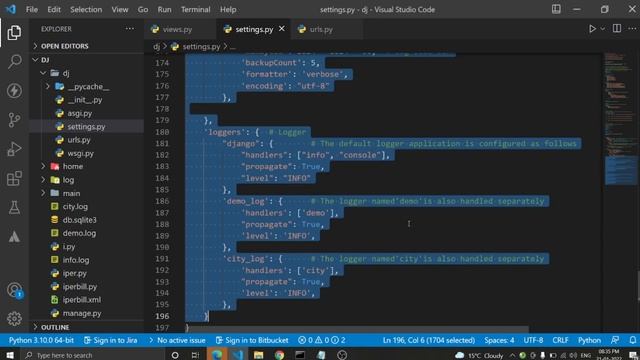Open Google Chrome from taskbar
This screenshot has height=360, width=640.
click(280, 355)
